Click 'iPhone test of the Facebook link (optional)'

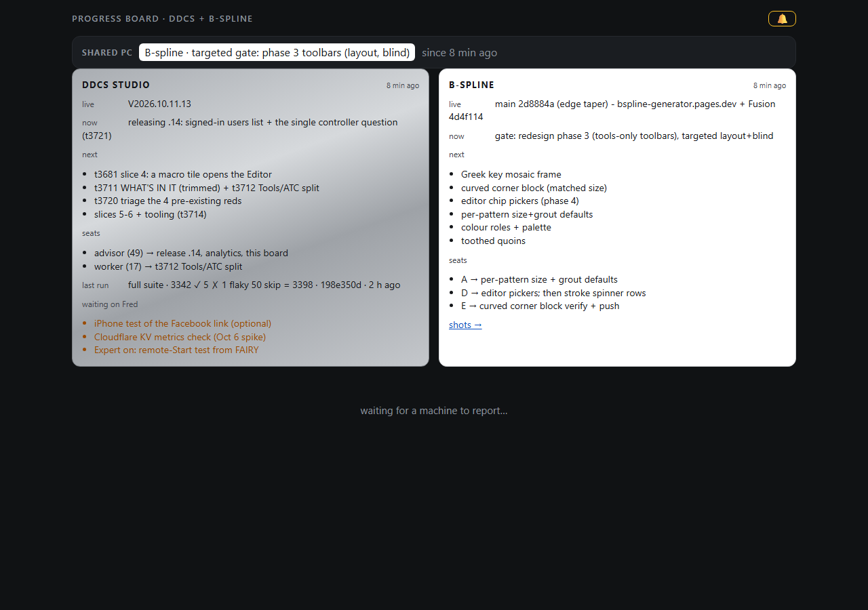[182, 323]
